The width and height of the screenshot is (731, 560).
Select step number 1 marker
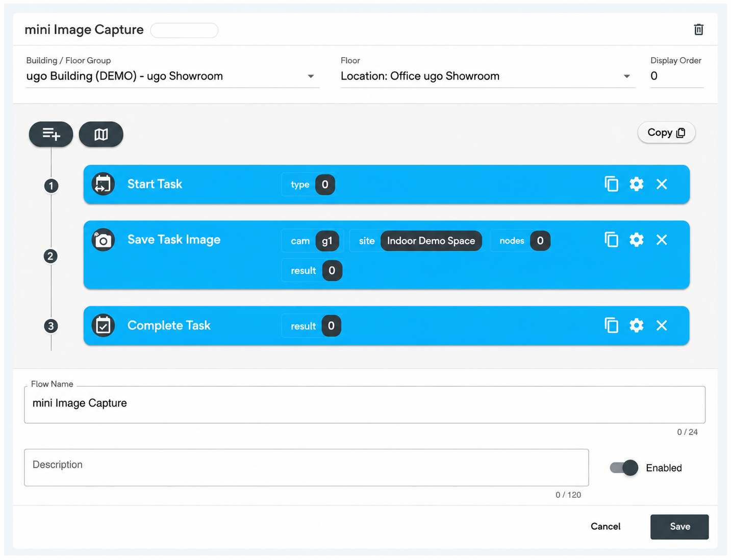(x=51, y=186)
